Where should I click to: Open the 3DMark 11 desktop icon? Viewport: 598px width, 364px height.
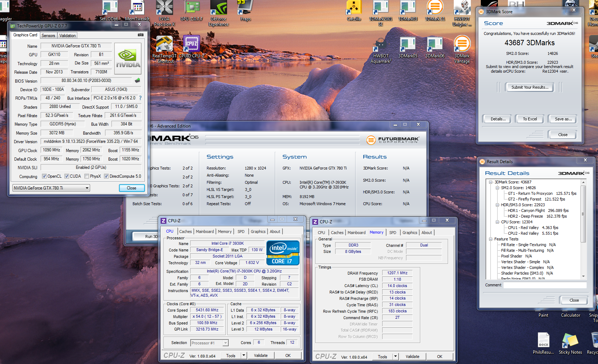point(435,11)
